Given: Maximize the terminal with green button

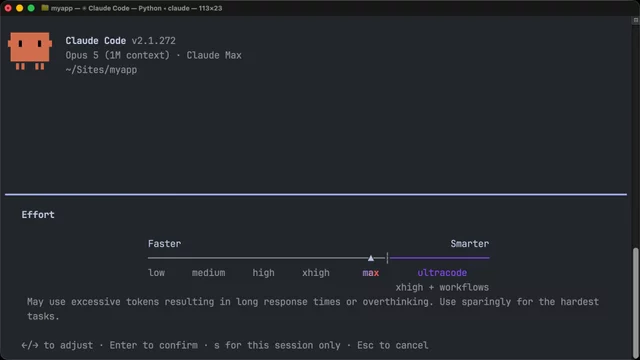Looking at the screenshot, I should point(31,8).
